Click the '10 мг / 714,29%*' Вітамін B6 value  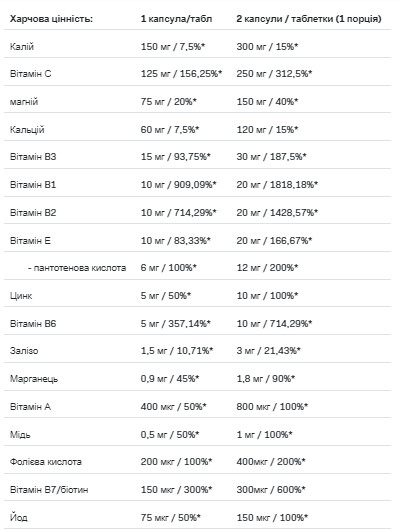pyautogui.click(x=274, y=323)
